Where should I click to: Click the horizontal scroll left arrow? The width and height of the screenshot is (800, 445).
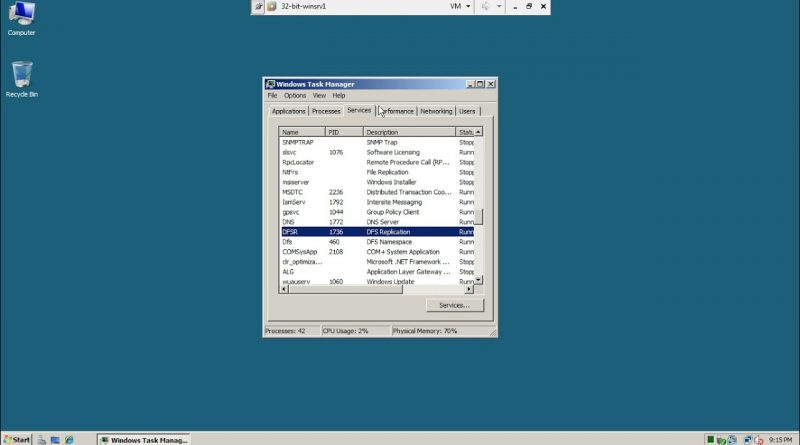pos(284,289)
